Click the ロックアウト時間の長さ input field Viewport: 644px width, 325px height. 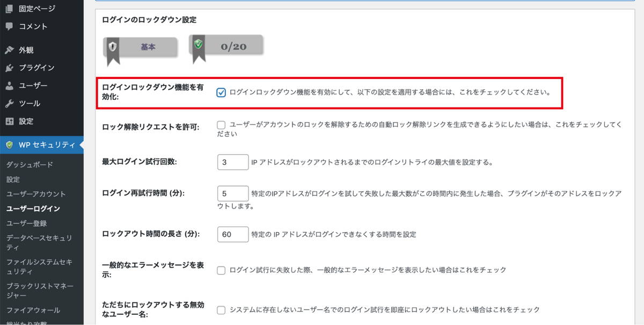point(232,234)
